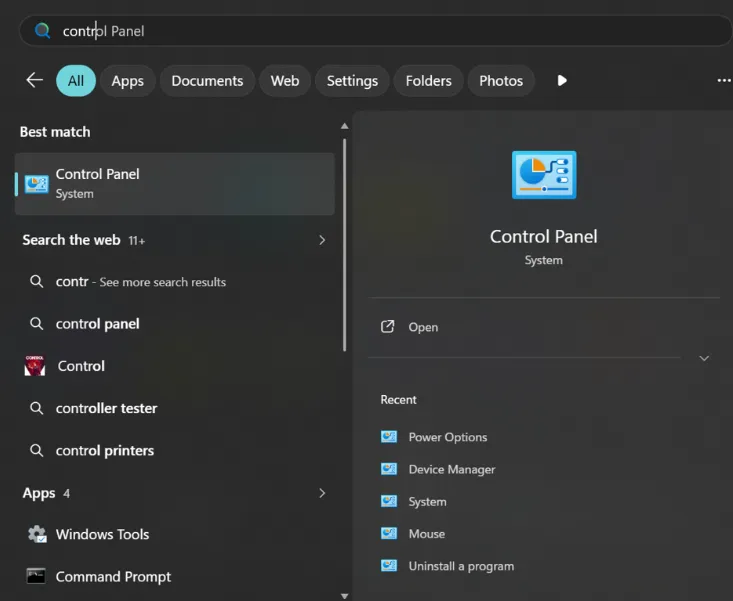Click the Uninstall a program icon
Screen dimensions: 733x601
click(388, 565)
